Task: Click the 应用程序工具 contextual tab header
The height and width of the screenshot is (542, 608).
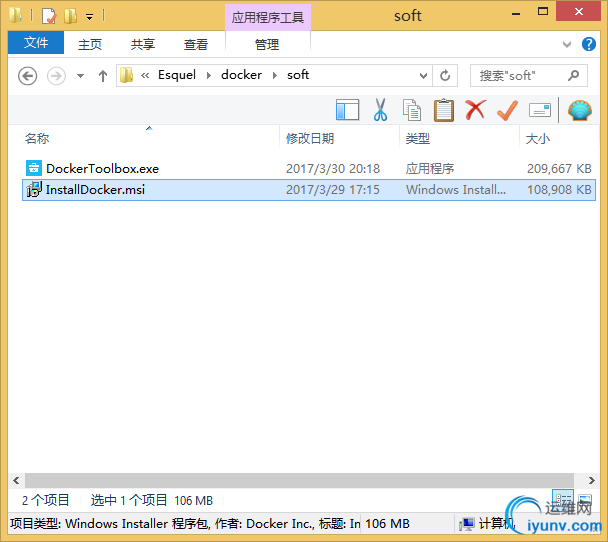Action: tap(268, 17)
